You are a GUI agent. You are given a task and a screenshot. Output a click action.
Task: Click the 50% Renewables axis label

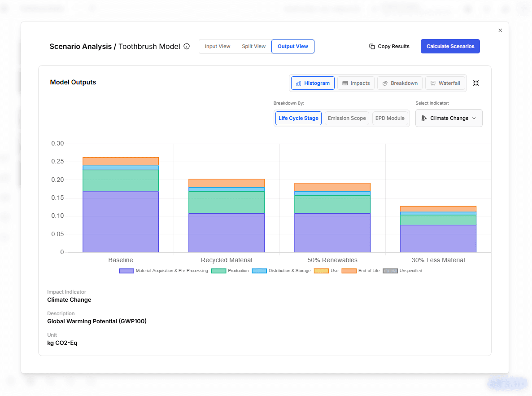332,260
